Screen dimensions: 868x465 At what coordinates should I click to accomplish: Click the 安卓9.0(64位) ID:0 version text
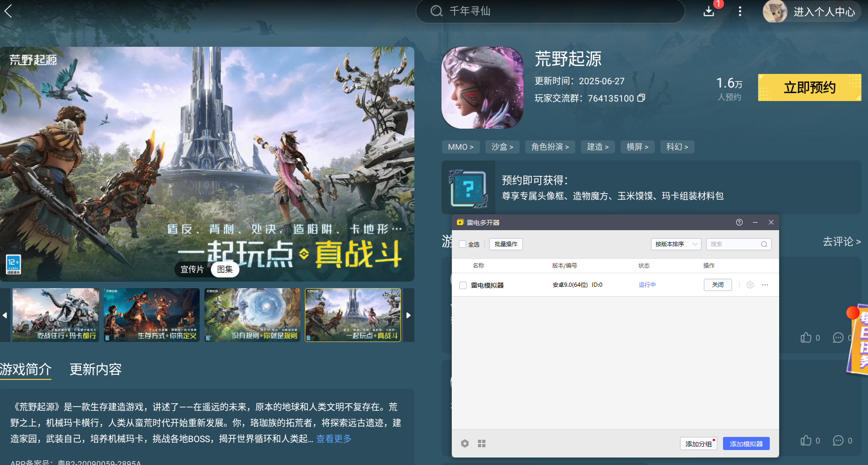pos(578,285)
